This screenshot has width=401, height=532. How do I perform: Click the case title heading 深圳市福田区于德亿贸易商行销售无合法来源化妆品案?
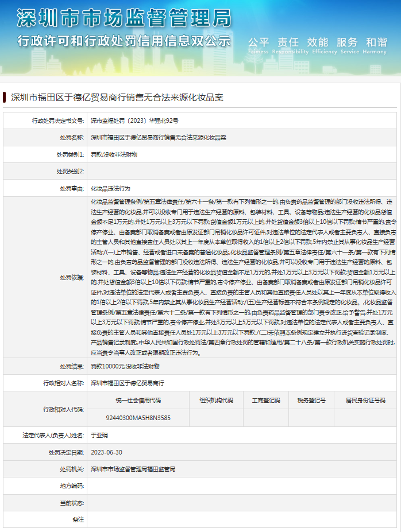click(117, 98)
